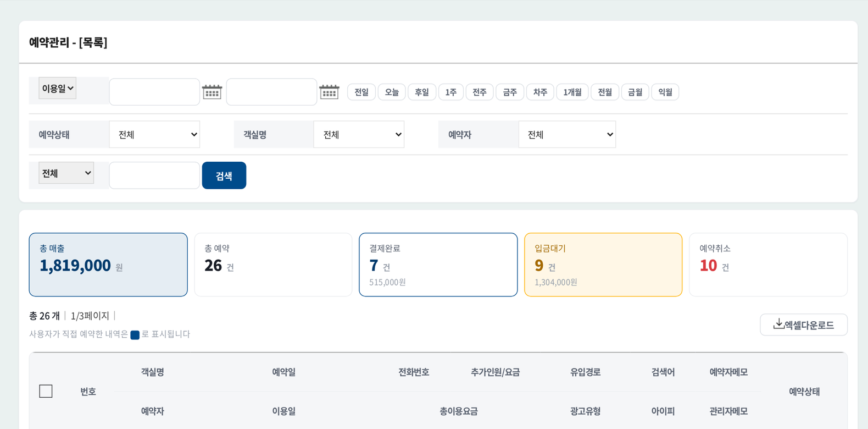Click the 유입경로 column header

click(586, 372)
